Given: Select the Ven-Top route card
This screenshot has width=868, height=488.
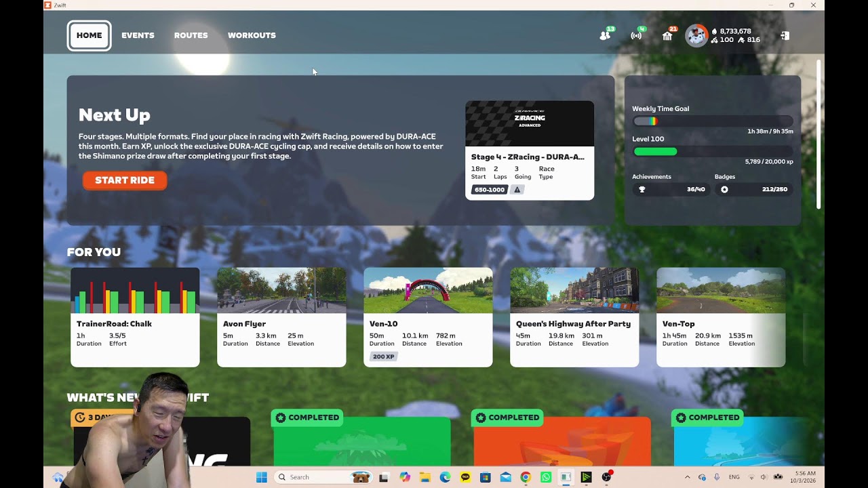Looking at the screenshot, I should tap(721, 317).
